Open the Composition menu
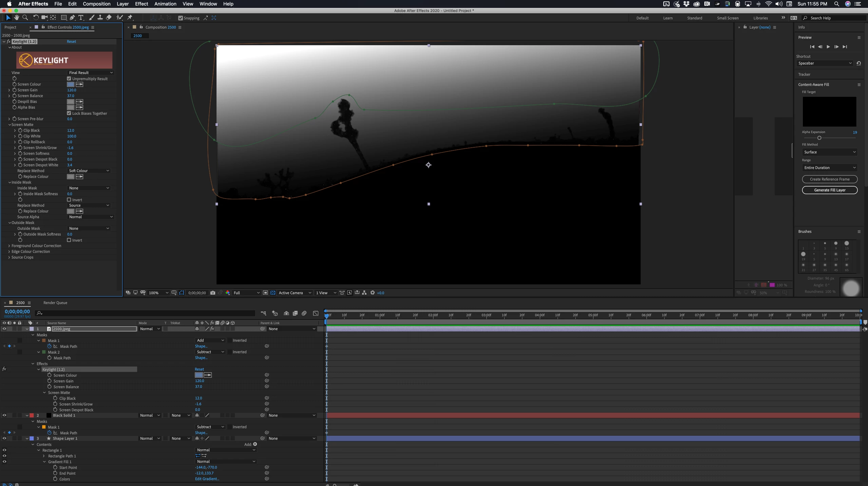Image resolution: width=868 pixels, height=486 pixels. coord(96,4)
